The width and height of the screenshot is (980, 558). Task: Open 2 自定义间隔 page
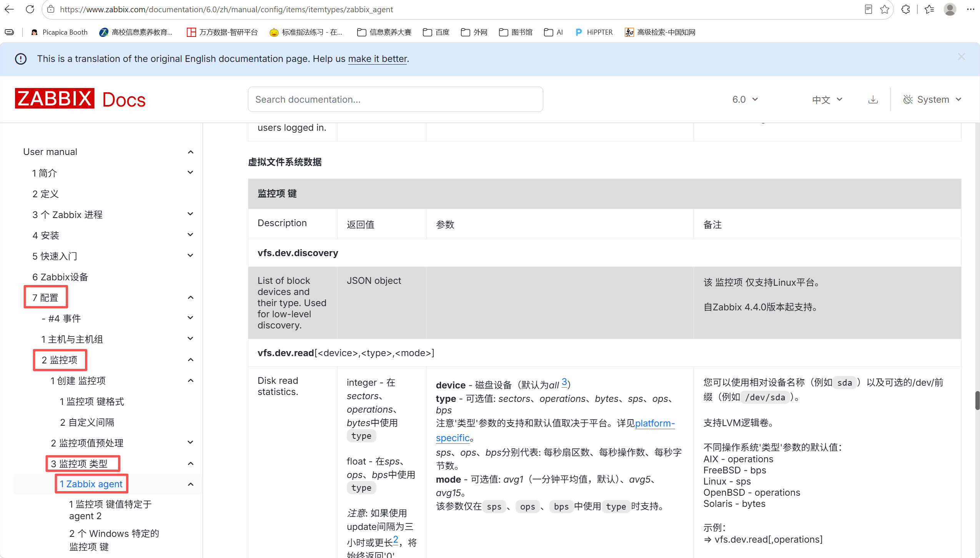pyautogui.click(x=87, y=422)
